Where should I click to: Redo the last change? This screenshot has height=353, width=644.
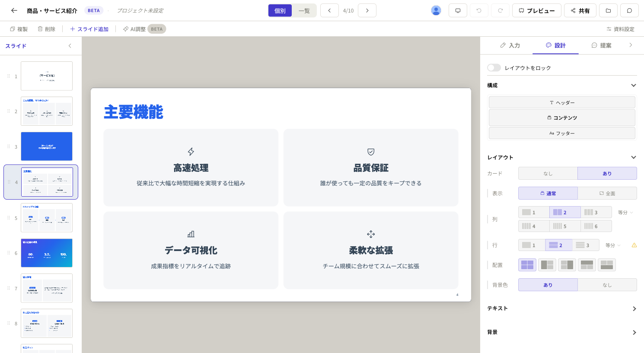click(x=500, y=10)
